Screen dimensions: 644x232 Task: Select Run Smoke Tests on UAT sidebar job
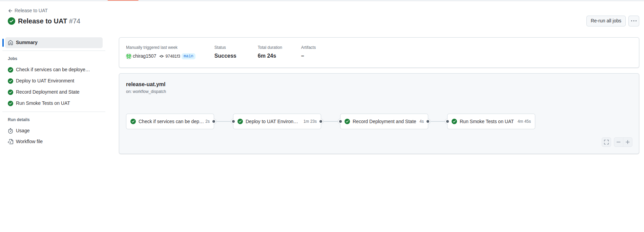tap(43, 103)
